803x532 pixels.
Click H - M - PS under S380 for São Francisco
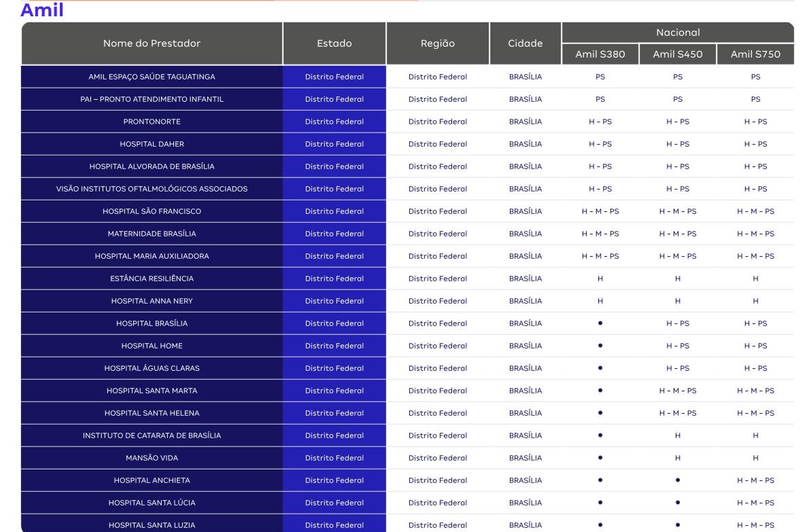point(600,211)
